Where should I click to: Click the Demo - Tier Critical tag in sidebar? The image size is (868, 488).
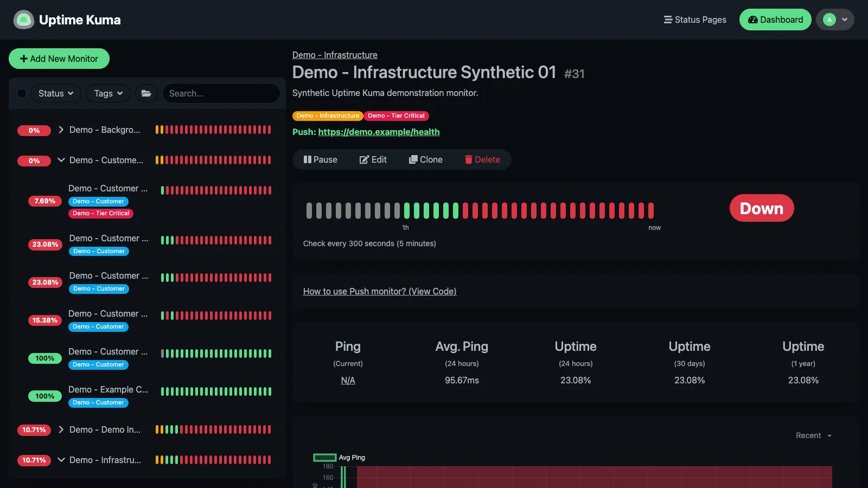(x=101, y=213)
